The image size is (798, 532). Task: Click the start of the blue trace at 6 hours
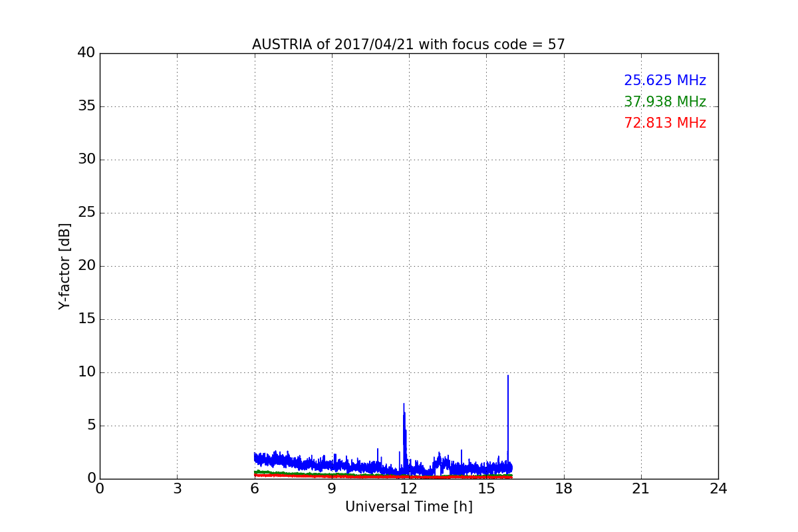[x=255, y=458]
